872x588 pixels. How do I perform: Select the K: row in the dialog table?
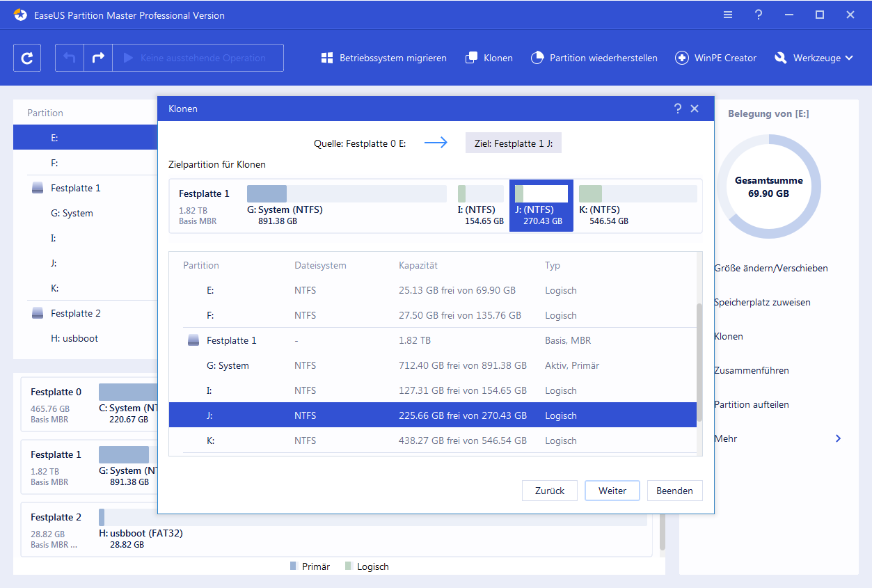(433, 440)
